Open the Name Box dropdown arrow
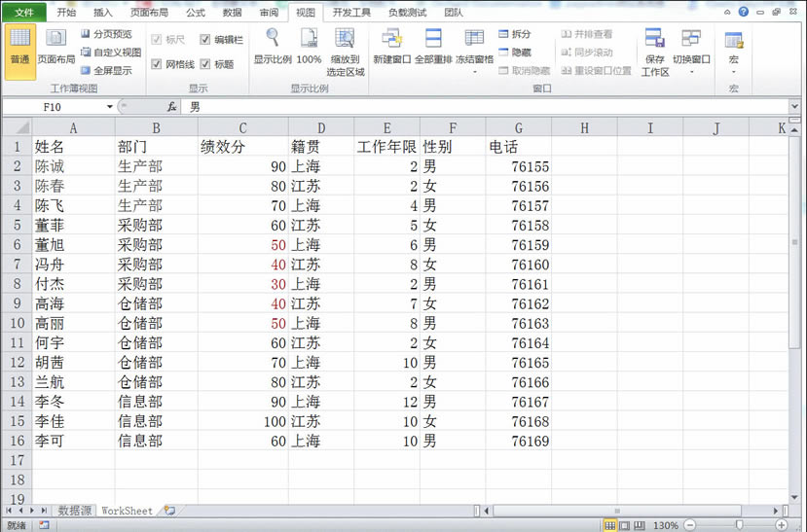Viewport: 807px width, 532px height. click(110, 106)
